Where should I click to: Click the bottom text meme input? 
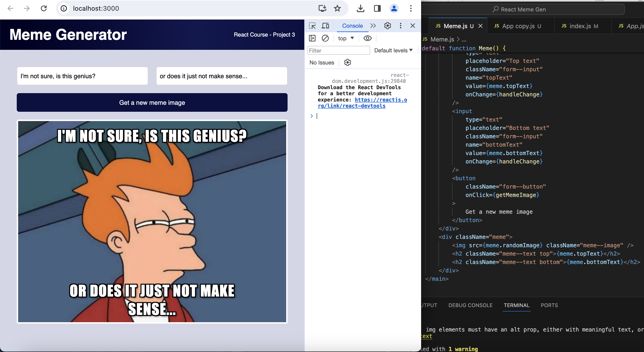(221, 76)
